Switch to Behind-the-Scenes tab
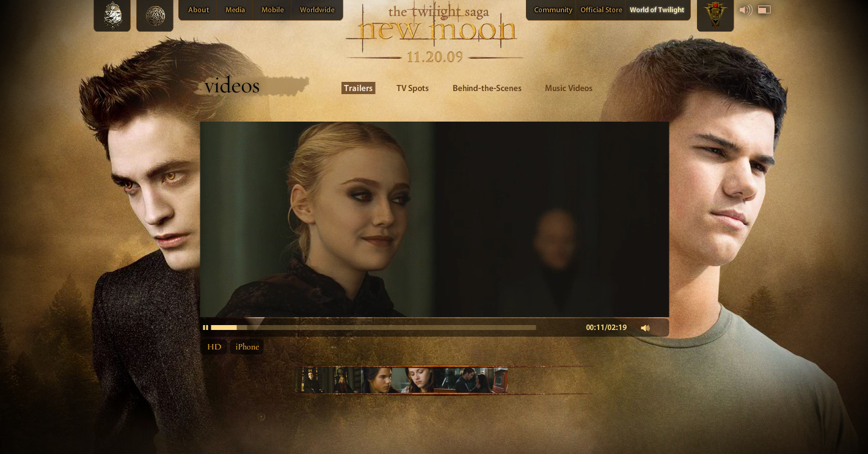 pos(487,88)
